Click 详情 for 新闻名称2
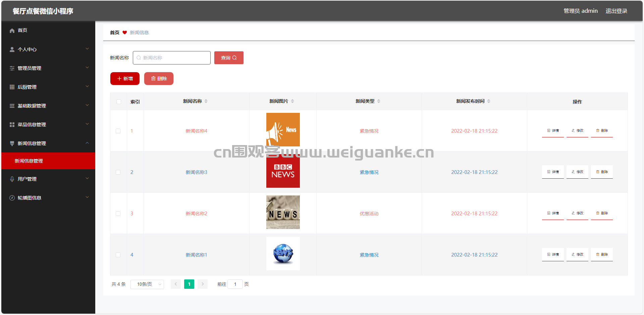The width and height of the screenshot is (644, 315). (x=553, y=213)
